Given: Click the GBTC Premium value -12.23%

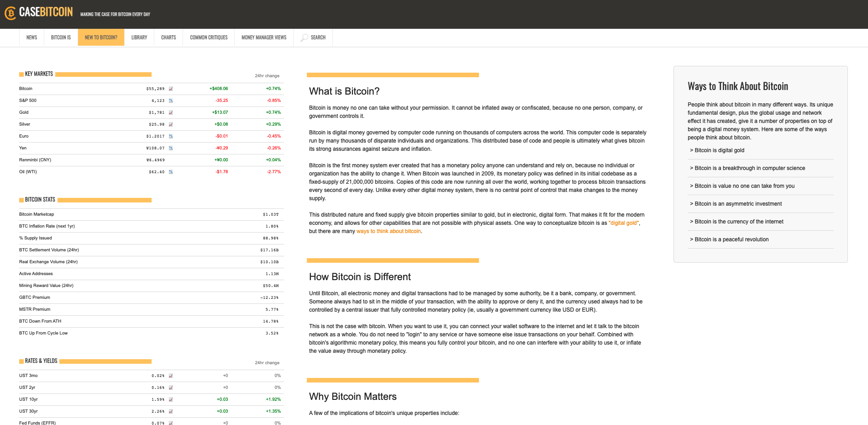Looking at the screenshot, I should (269, 297).
